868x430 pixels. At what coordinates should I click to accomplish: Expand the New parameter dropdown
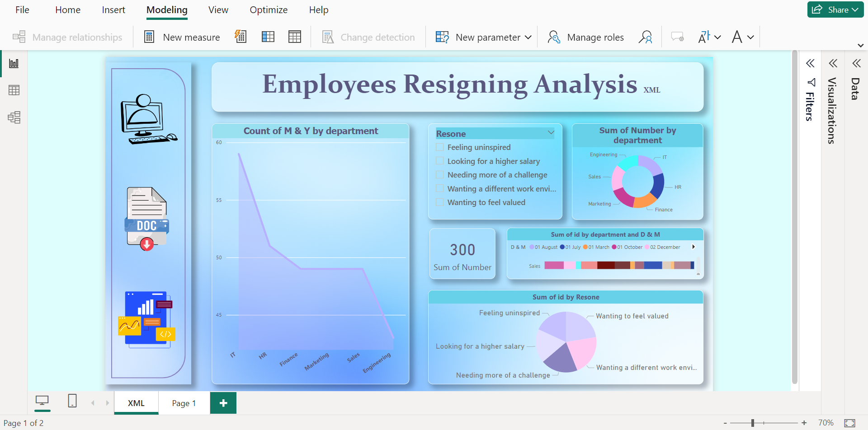click(528, 37)
